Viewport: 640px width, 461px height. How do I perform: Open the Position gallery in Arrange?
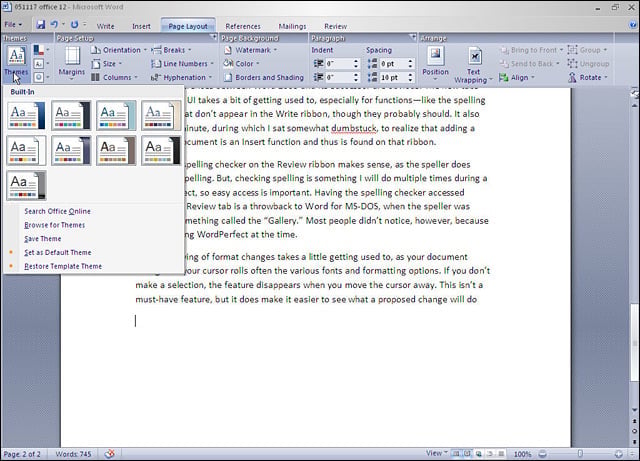(435, 62)
